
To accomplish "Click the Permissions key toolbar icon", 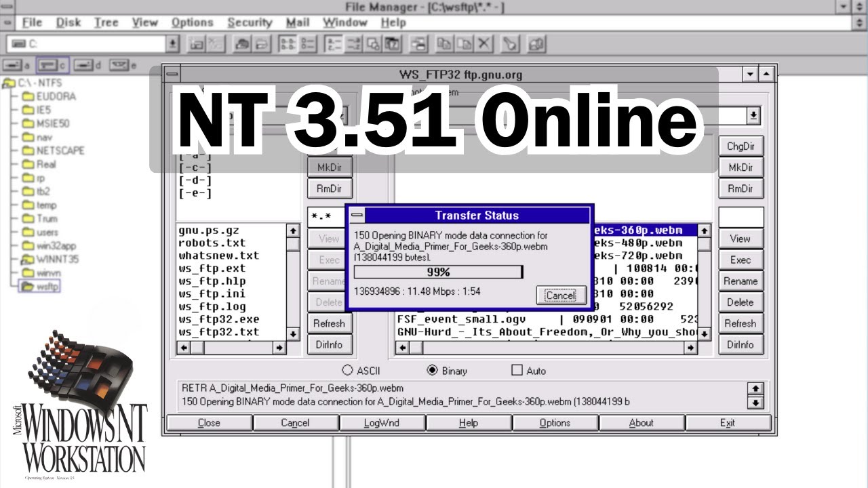I will pyautogui.click(x=511, y=44).
